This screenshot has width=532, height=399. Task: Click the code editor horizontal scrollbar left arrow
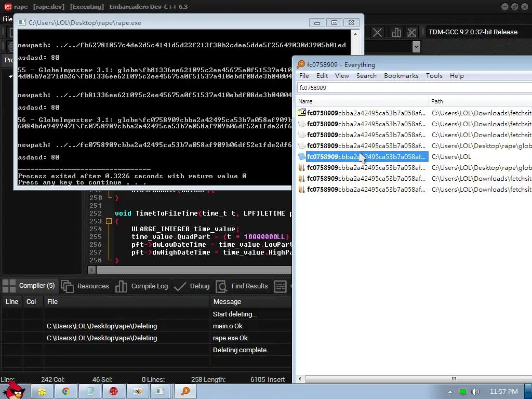pos(91,270)
